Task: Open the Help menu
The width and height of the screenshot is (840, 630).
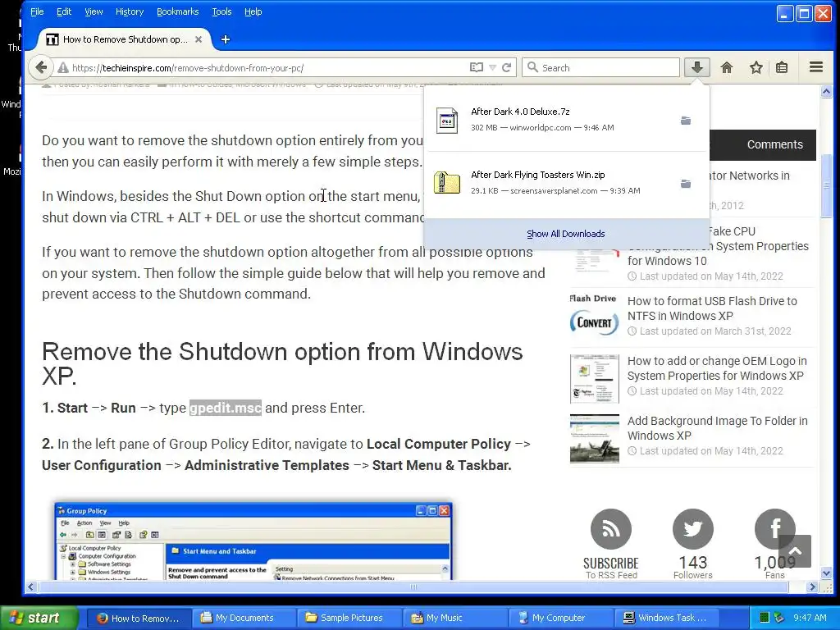Action: [253, 11]
